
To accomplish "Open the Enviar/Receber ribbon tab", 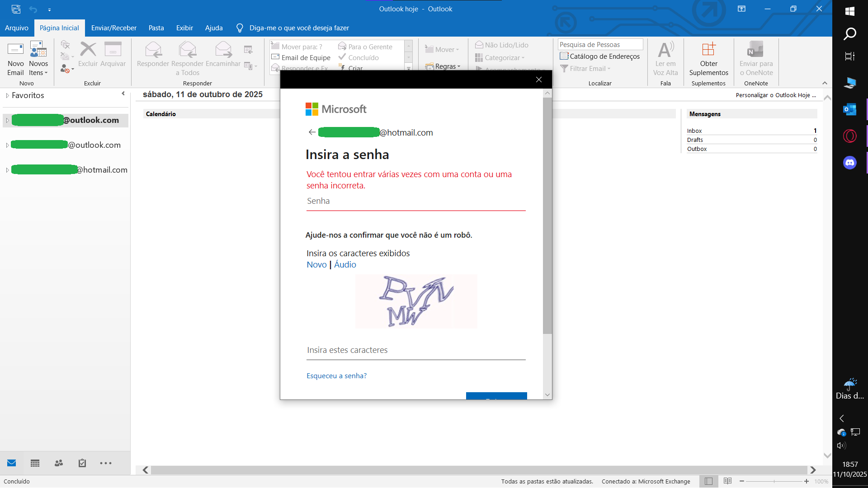I will [113, 28].
